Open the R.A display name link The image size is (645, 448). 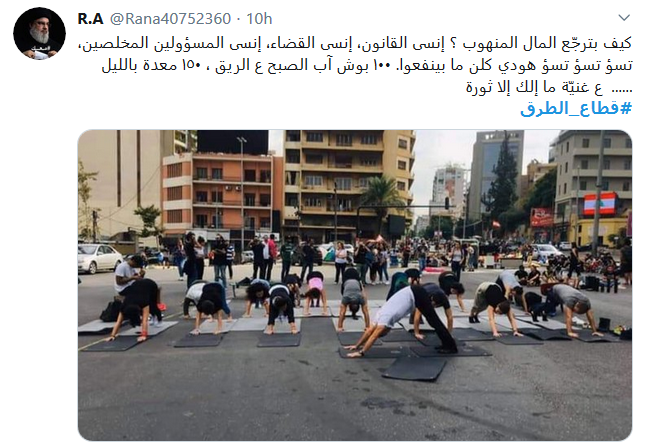click(x=90, y=19)
